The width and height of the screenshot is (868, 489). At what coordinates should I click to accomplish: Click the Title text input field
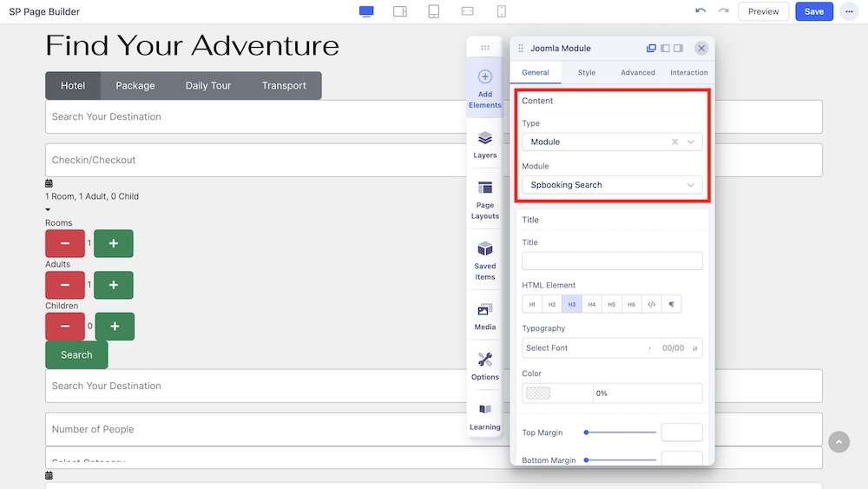[612, 261]
